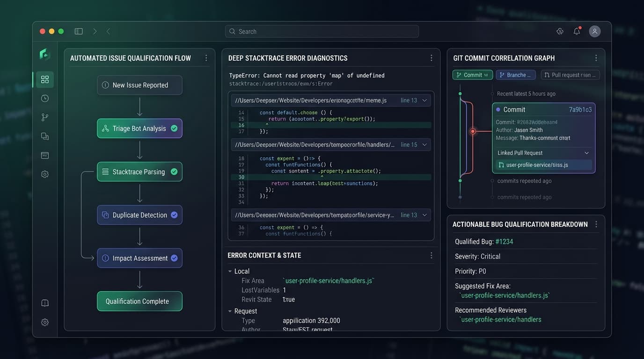Click the "Severity: Critical" row
The height and width of the screenshot is (359, 644).
527,256
